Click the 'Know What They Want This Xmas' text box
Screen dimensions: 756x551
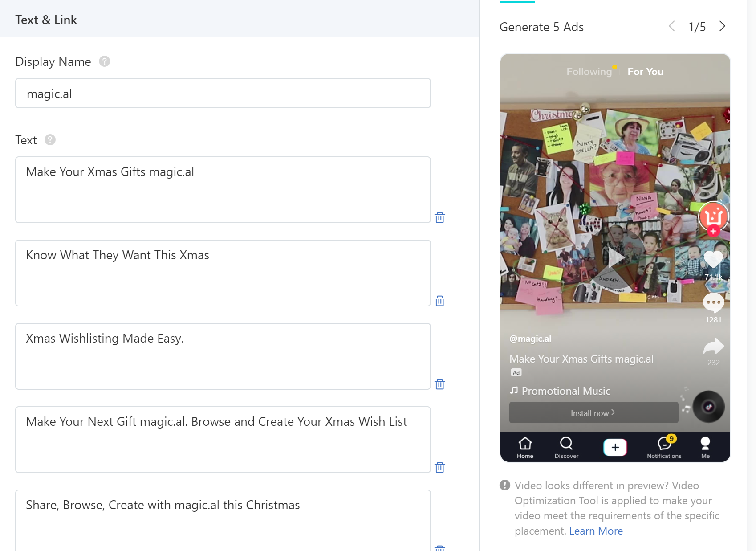point(223,273)
